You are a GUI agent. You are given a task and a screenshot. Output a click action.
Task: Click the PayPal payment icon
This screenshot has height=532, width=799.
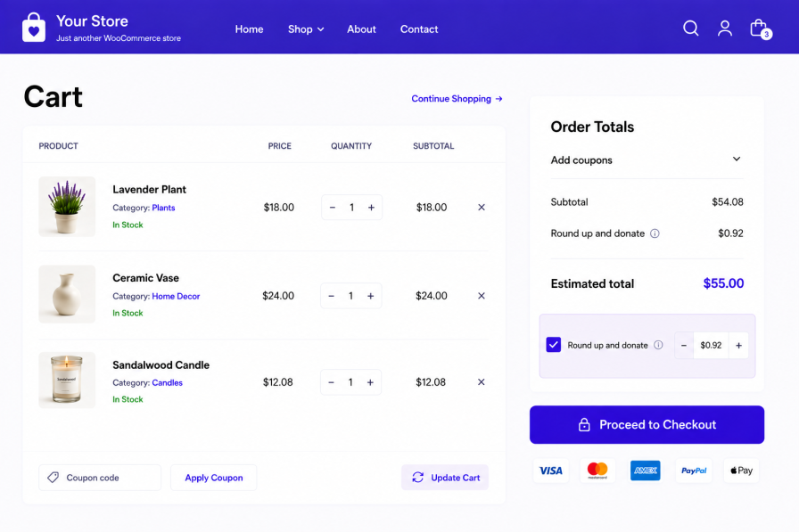694,471
